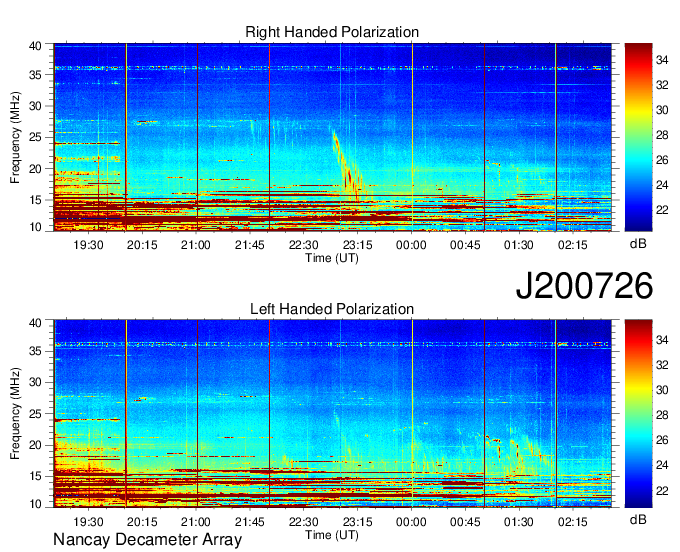Click the Right Handed Polarization title
Screen dimensions: 680x552
[332, 32]
